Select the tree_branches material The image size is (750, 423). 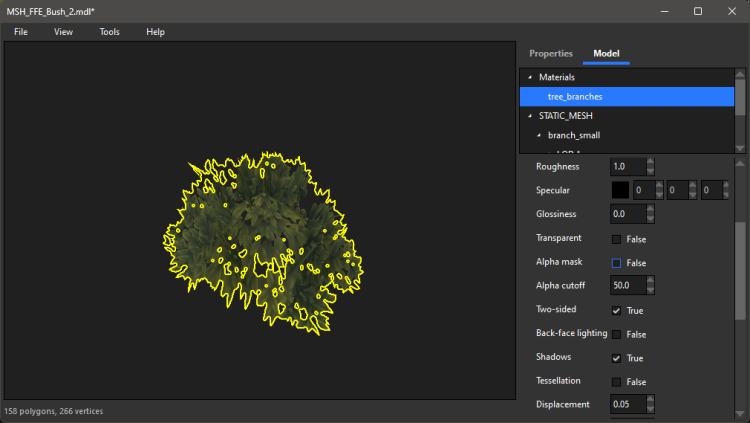(575, 97)
